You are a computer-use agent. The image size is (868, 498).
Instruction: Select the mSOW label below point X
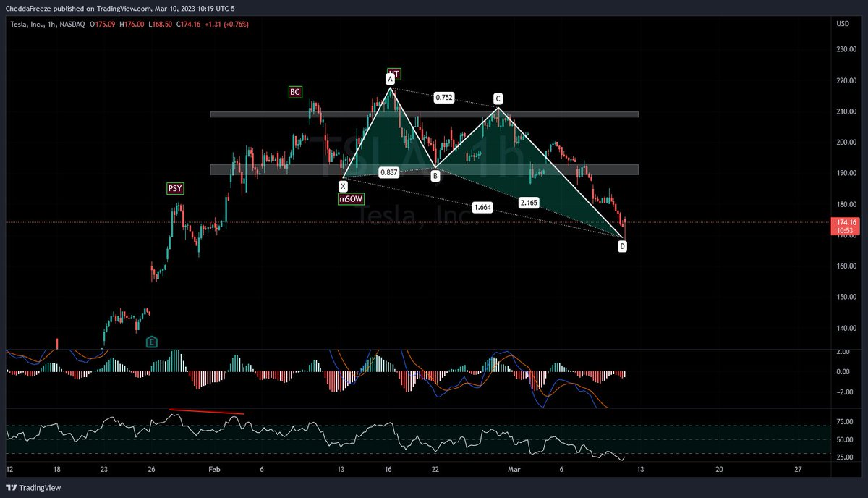coord(350,198)
